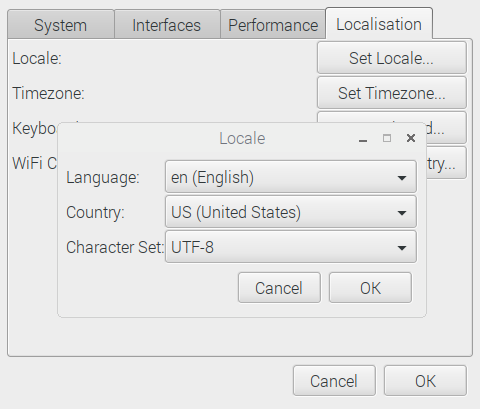Close the Locale dialog with X

[411, 138]
